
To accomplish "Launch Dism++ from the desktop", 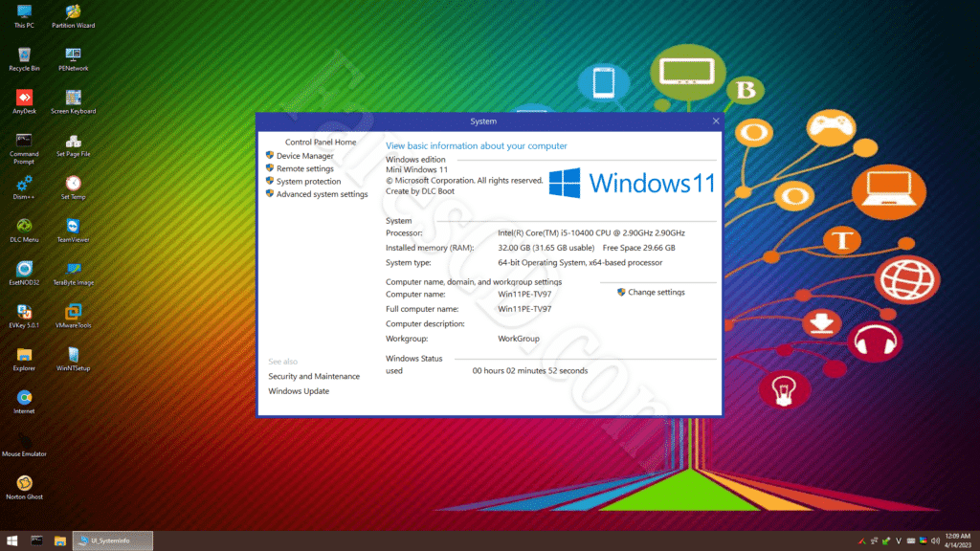I will click(24, 187).
